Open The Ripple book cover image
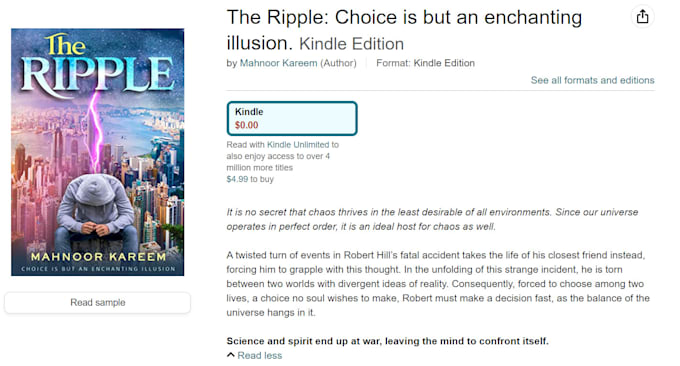 (98, 152)
